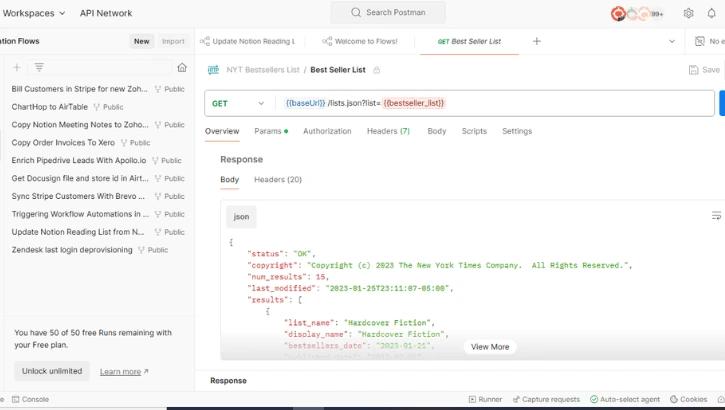Click the home icon in sidebar
This screenshot has width=725, height=410.
click(182, 67)
